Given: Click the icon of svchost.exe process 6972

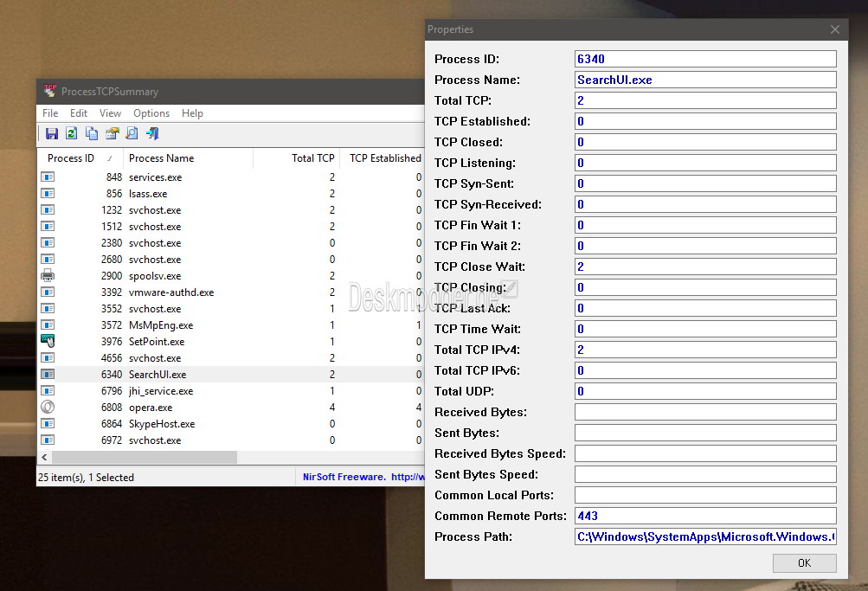Looking at the screenshot, I should coord(48,440).
